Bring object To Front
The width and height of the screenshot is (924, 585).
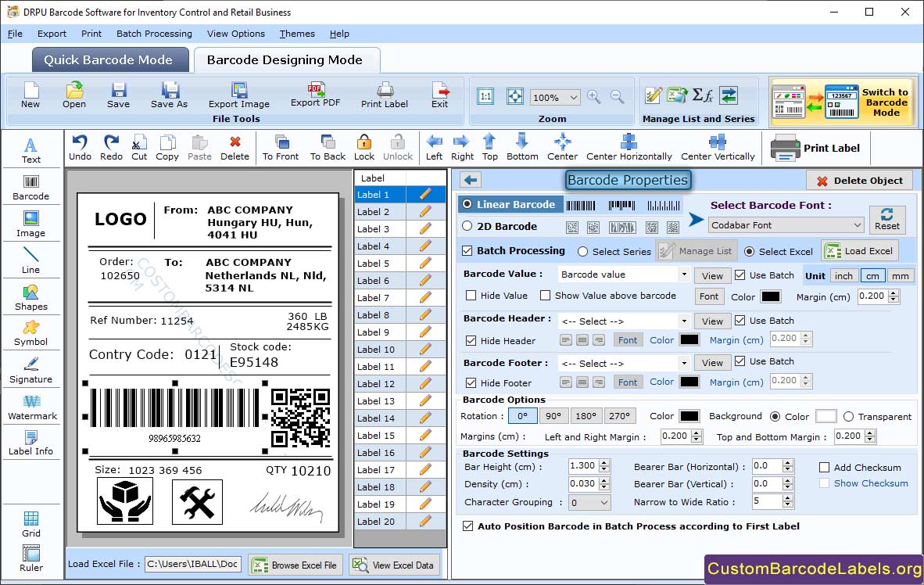click(x=281, y=148)
